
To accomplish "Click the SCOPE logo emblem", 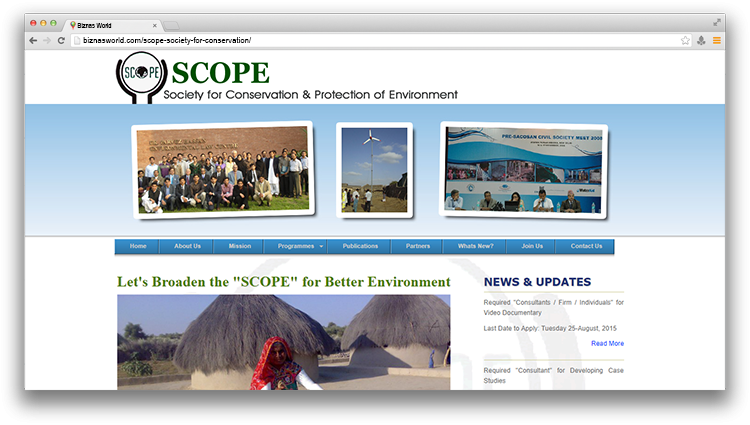I will [x=142, y=76].
